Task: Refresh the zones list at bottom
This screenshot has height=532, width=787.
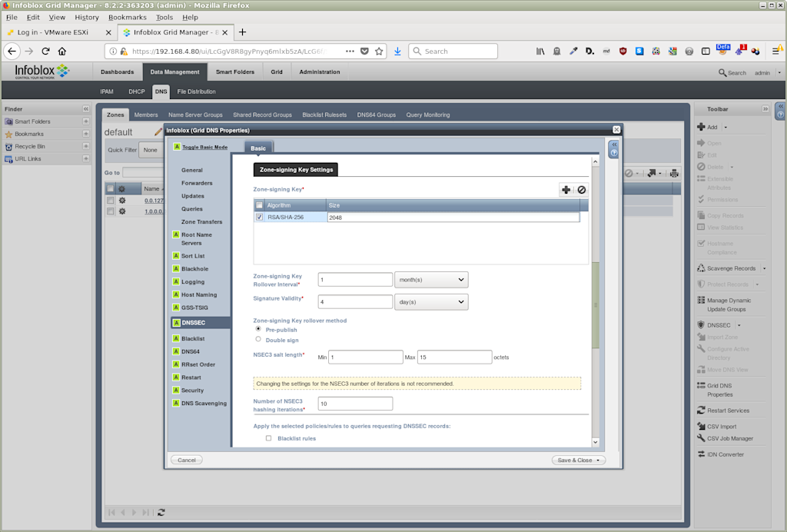Action: (161, 513)
